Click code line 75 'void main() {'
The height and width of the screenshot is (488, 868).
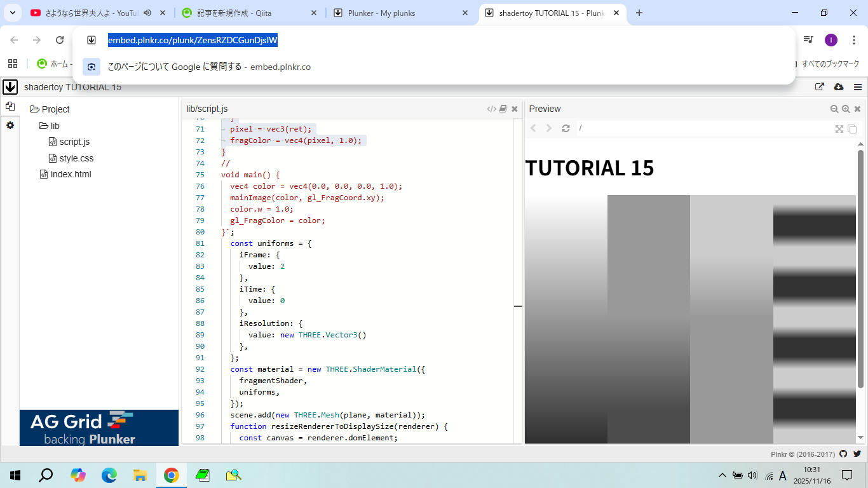[250, 175]
